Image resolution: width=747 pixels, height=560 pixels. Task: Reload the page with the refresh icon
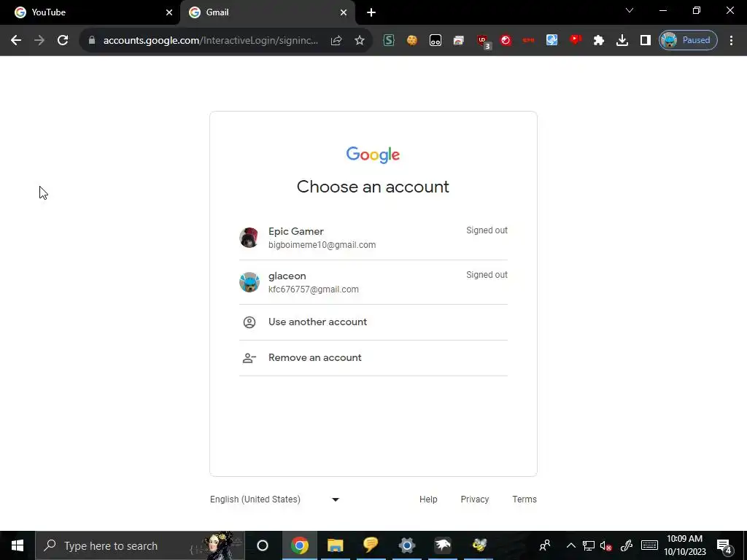click(63, 40)
